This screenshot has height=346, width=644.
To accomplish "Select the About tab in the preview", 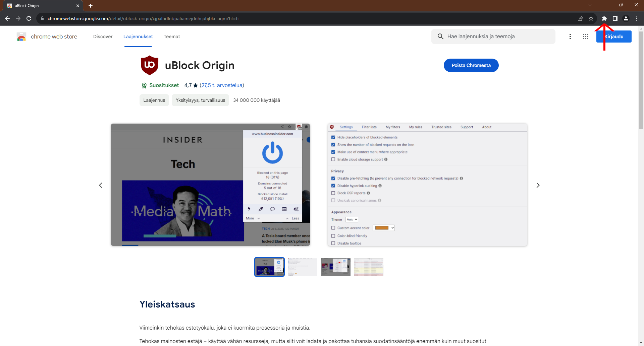I will click(x=487, y=127).
